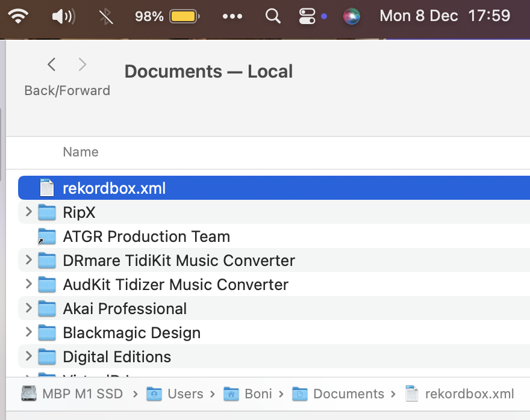530x420 pixels.
Task: Click the Bluetooth status icon
Action: pos(106,16)
